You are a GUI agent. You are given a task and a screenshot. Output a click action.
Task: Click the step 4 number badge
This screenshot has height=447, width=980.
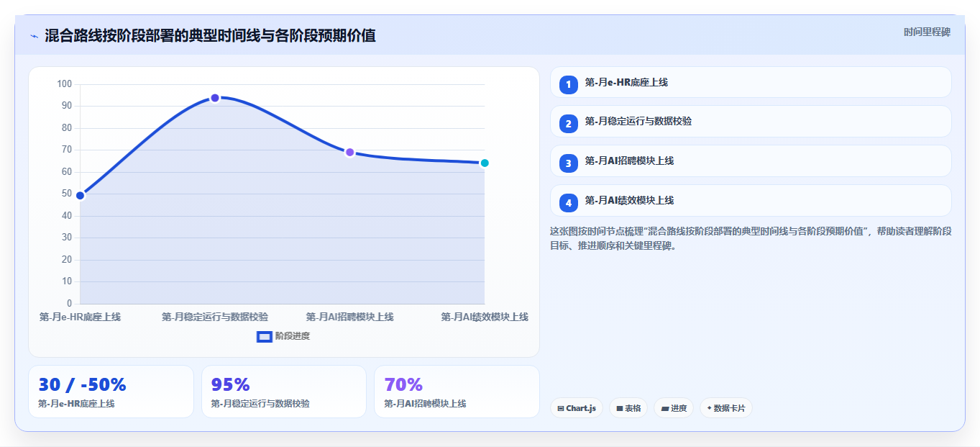point(568,202)
